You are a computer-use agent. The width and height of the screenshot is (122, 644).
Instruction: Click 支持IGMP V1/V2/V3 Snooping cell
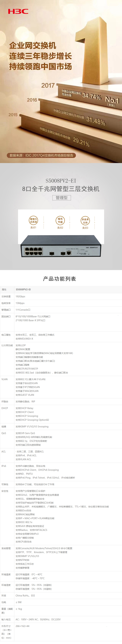tap(32, 427)
